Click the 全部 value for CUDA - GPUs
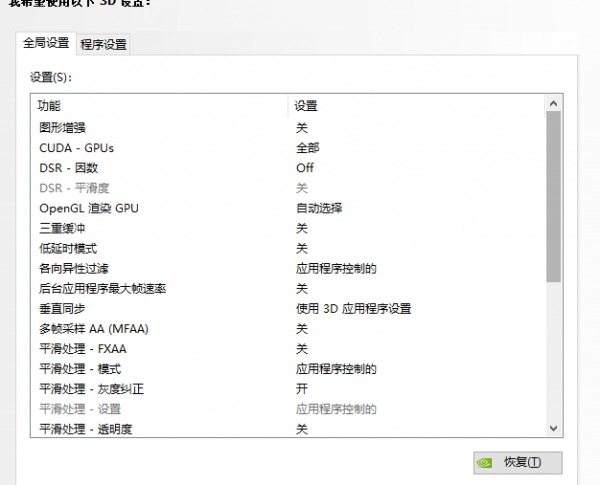This screenshot has height=485, width=600. point(308,148)
